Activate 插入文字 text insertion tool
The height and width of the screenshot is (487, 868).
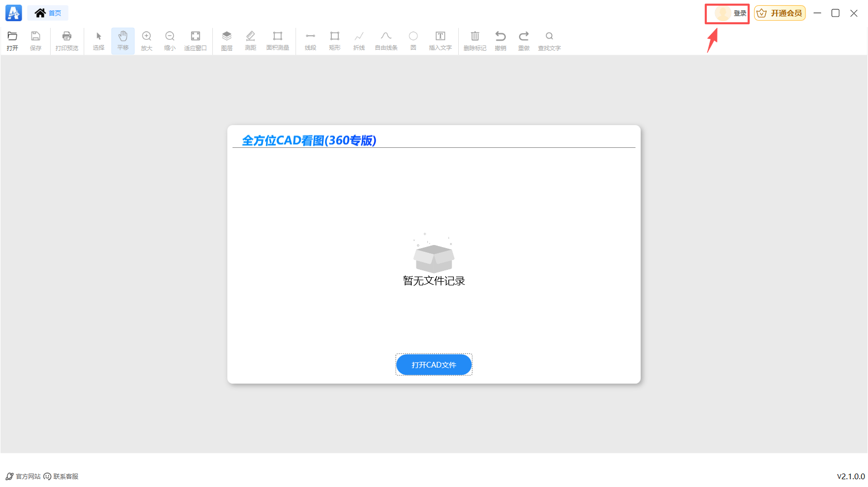[440, 41]
